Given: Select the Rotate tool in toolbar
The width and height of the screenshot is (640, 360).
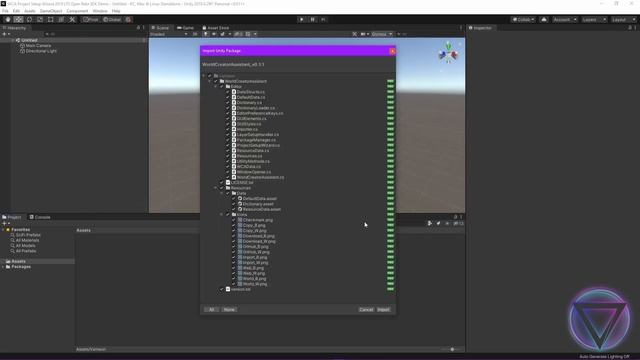Looking at the screenshot, I should (x=29, y=20).
